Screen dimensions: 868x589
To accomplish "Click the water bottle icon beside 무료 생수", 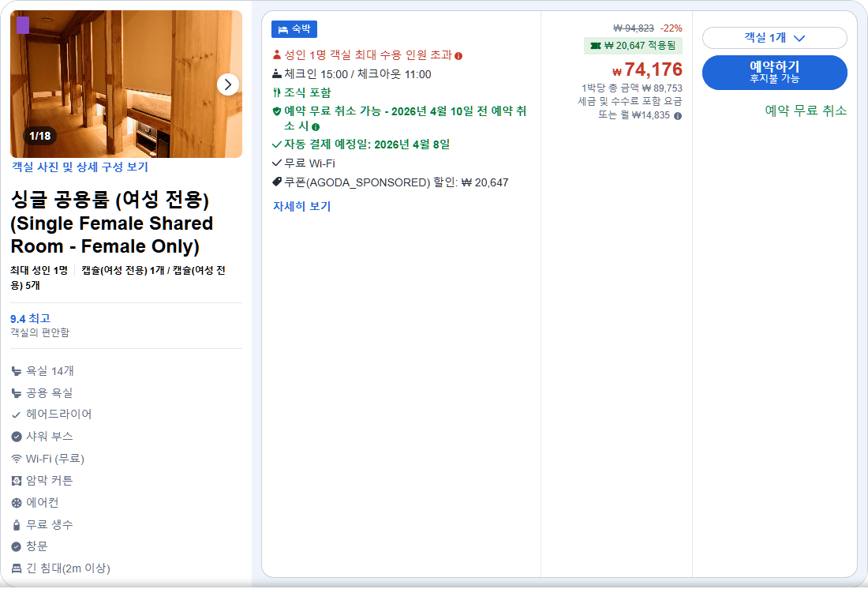I will [x=17, y=523].
